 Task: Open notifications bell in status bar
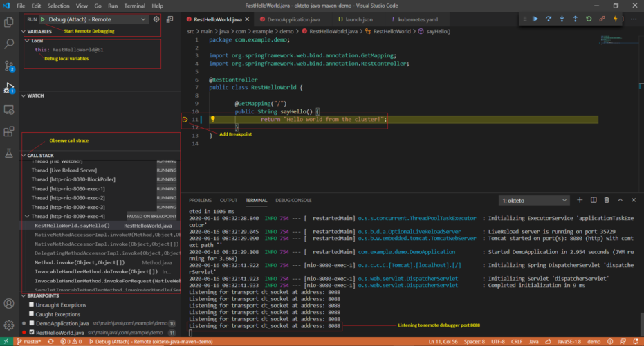tap(636, 341)
